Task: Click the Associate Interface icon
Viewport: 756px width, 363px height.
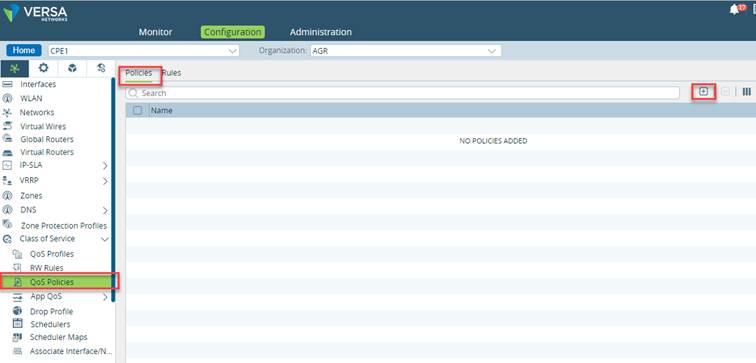Action: (x=17, y=351)
